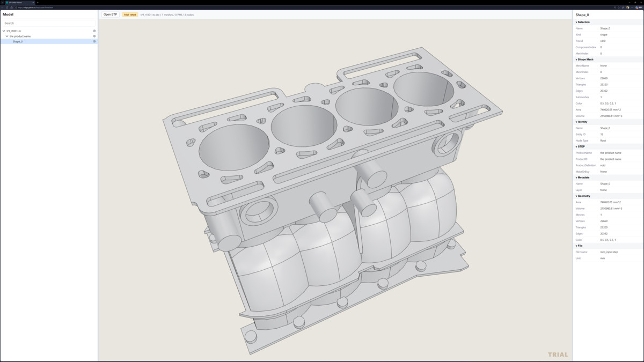Image resolution: width=644 pixels, height=362 pixels.
Task: Click the Unit value mm
Action: 602,258
